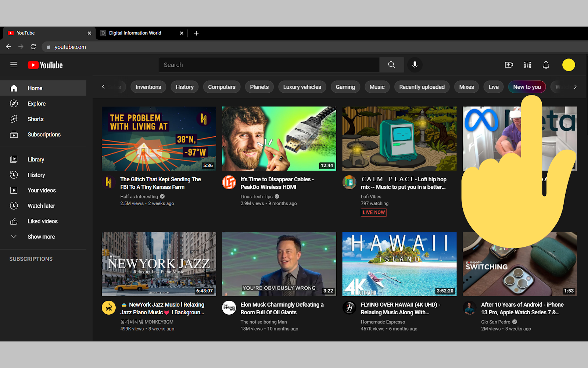Select the Mixes chip

[467, 87]
